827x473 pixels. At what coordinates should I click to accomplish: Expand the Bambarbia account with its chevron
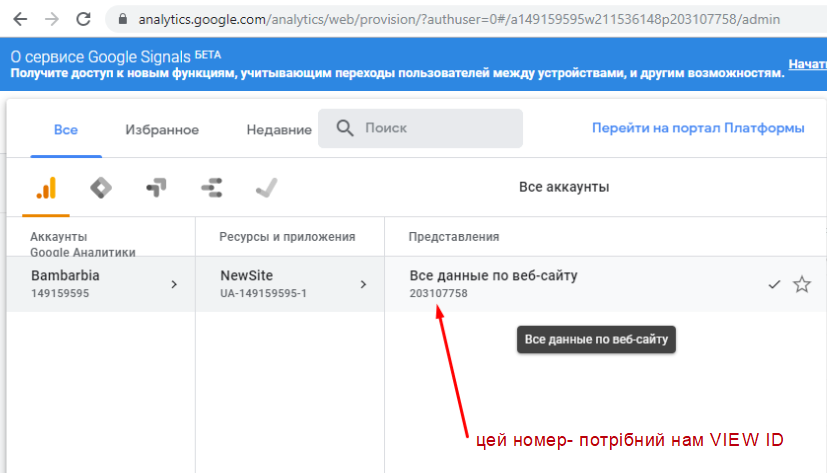point(174,284)
